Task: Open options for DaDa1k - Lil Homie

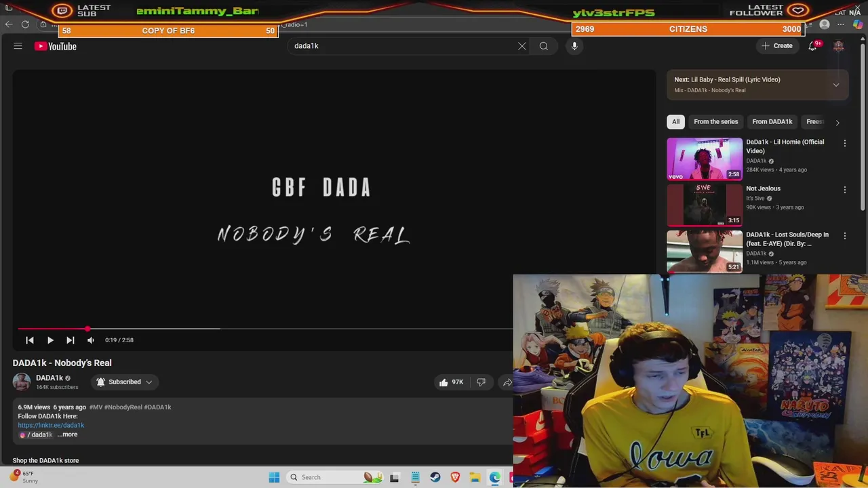Action: point(845,143)
